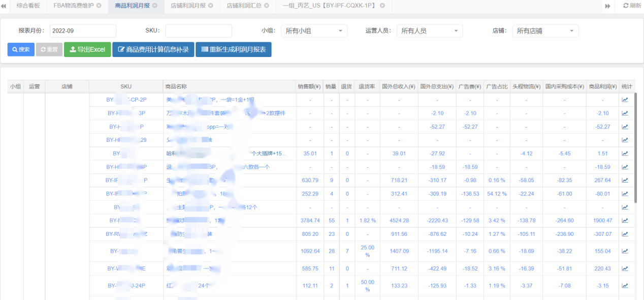Viewport: 644px width, 300px height.
Task: Click the 搜索 search button
Action: click(20, 49)
